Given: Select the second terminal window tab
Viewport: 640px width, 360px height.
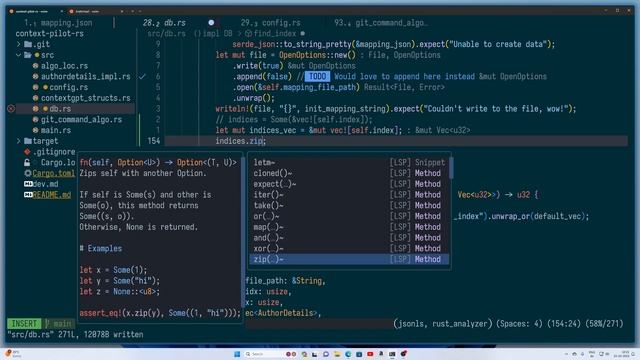Looking at the screenshot, I should coord(96,11).
